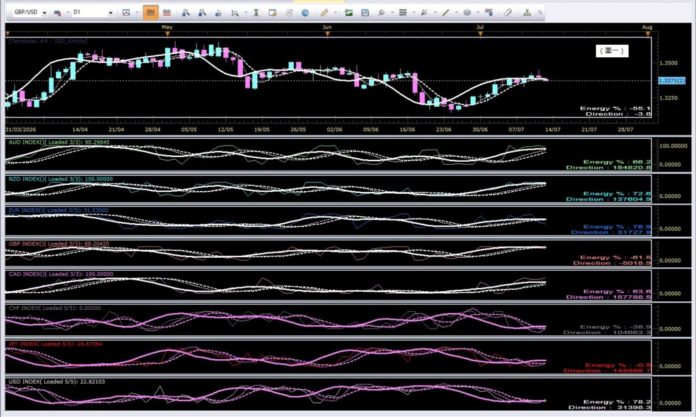Expand the line drawing tool dropdown
Image resolution: width=696 pixels, height=417 pixels.
pos(456,13)
